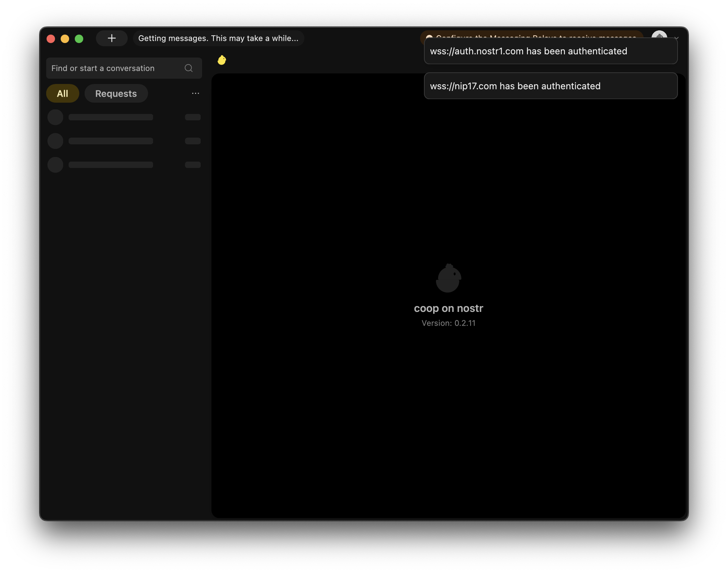The image size is (728, 573).
Task: Click the warning icon on Messaging Relays banner
Action: 429,36
